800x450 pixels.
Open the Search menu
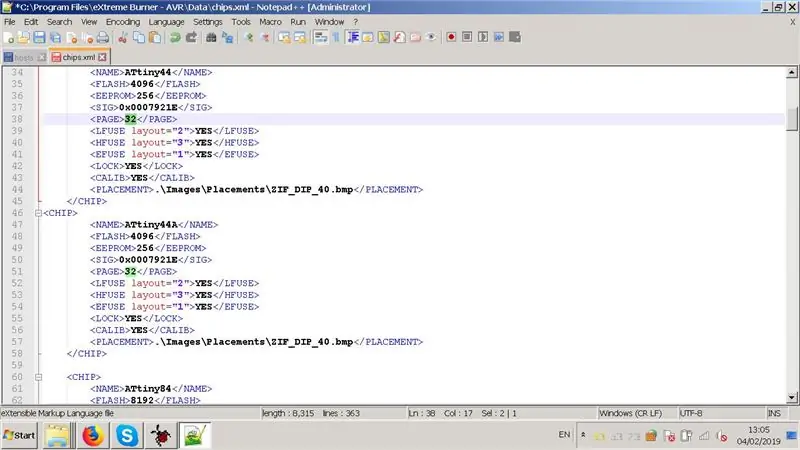(59, 22)
